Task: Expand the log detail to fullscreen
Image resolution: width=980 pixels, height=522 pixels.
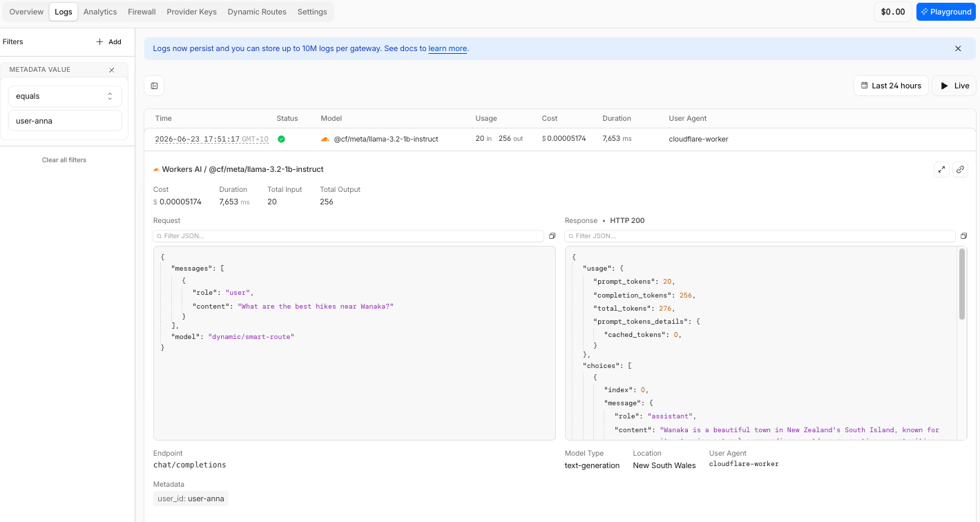Action: tap(941, 169)
